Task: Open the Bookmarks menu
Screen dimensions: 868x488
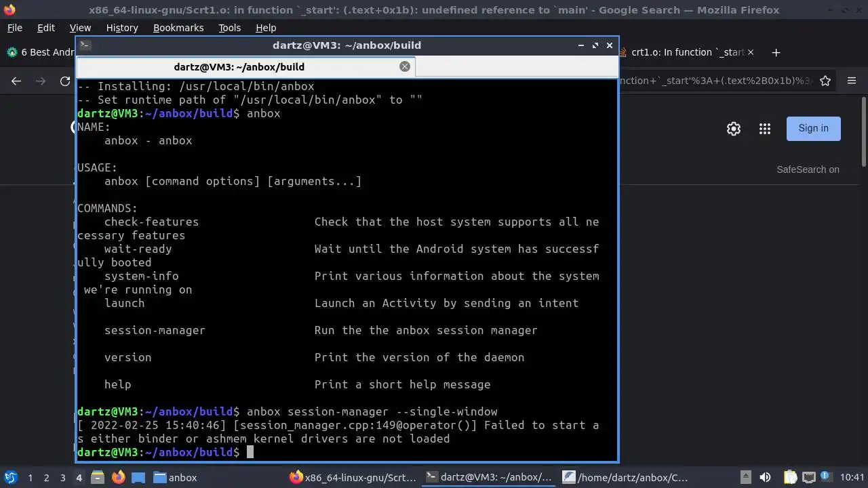Action: point(178,28)
